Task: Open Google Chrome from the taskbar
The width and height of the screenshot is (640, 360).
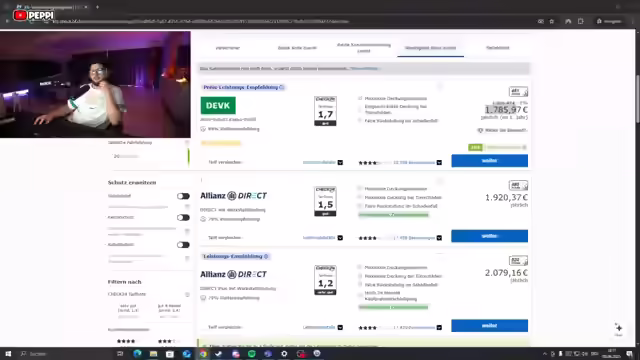Action: tap(203, 354)
